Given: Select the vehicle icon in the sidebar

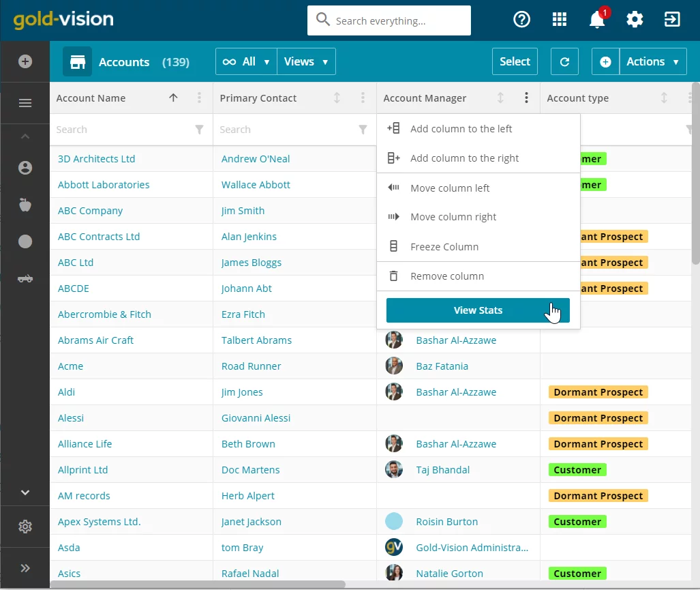Looking at the screenshot, I should [x=25, y=279].
